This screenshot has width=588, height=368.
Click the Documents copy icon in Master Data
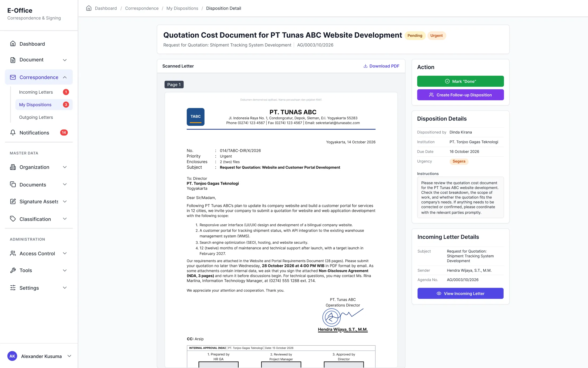click(x=13, y=184)
